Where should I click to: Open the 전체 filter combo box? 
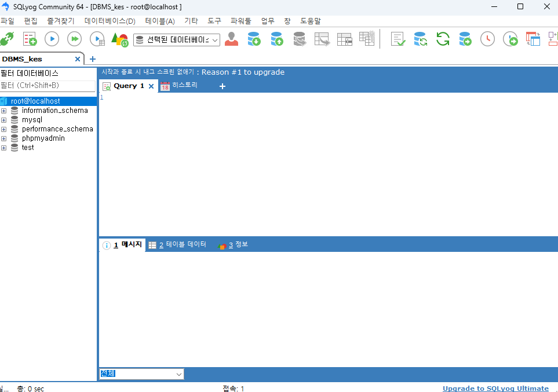(141, 374)
